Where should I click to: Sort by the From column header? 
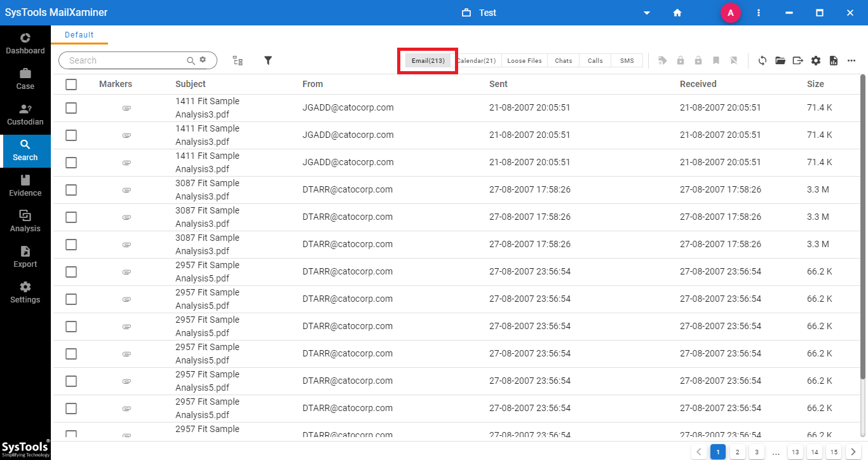pyautogui.click(x=313, y=84)
